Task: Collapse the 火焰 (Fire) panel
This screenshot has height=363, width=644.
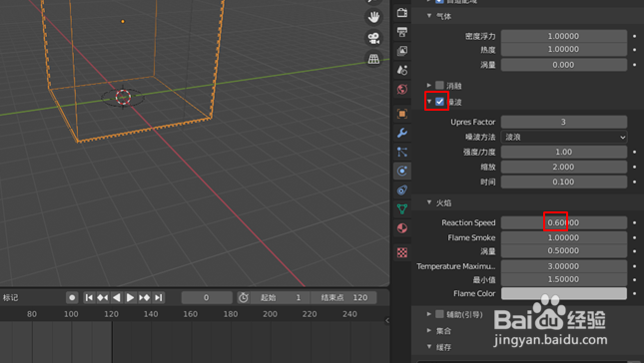Action: (429, 202)
